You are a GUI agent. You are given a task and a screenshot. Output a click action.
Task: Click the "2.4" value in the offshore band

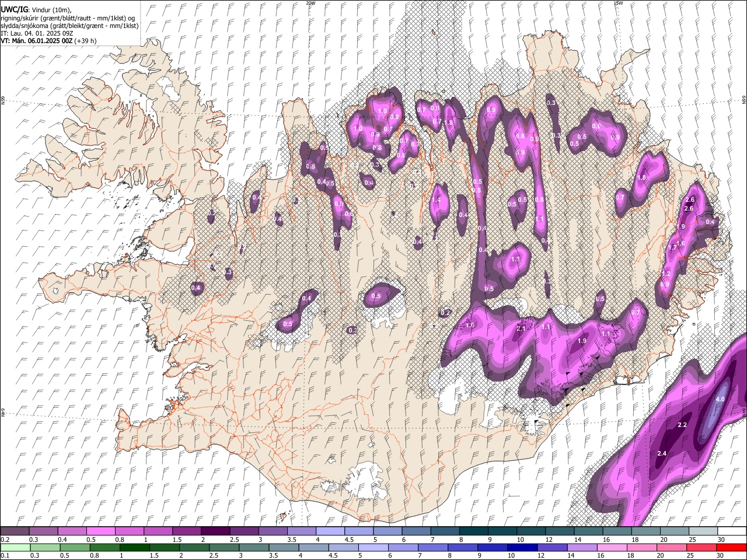pos(662,454)
